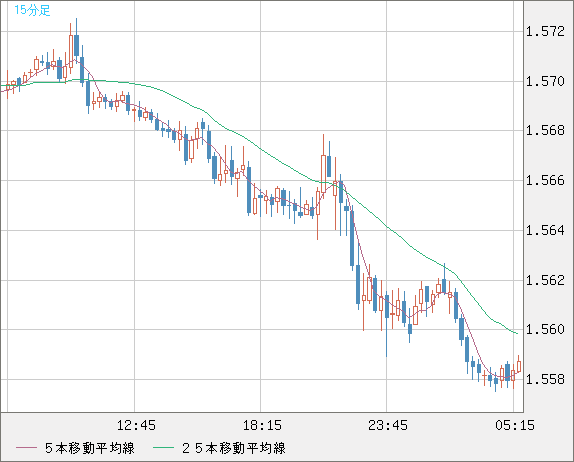Click the purple 5-bar moving average legend line
Image resolution: width=574 pixels, height=462 pixels.
click(26, 448)
